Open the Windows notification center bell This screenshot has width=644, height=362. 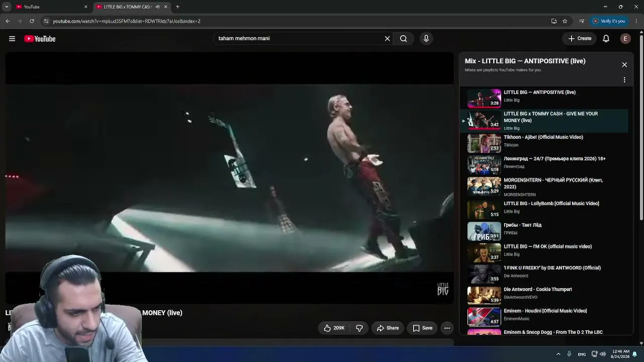pyautogui.click(x=635, y=354)
